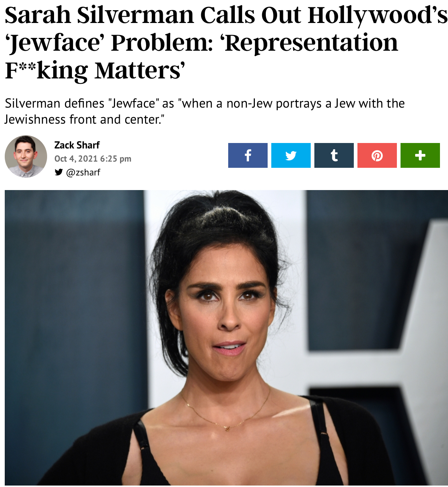The image size is (448, 487).
Task: Select the Oct 4, 2021 6:25 pm timestamp
Action: (93, 159)
